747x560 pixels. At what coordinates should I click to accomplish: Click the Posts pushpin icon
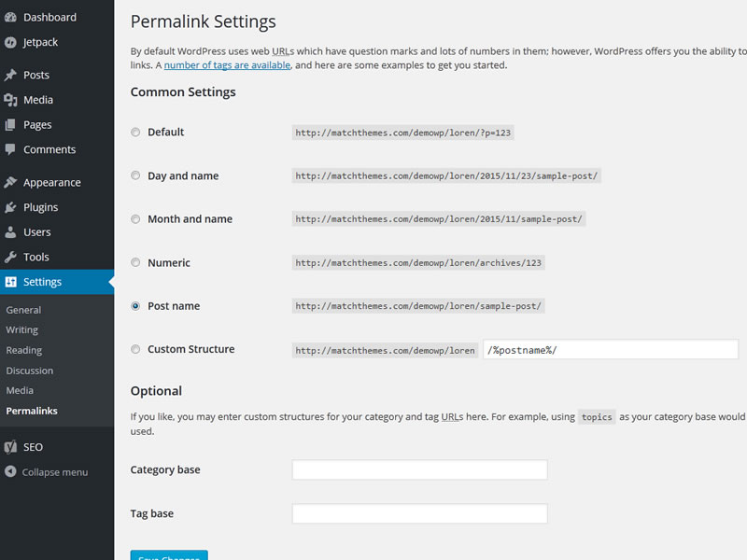coord(10,75)
